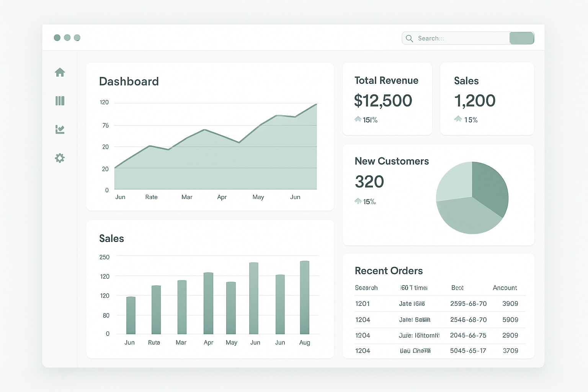Click the 76 label on Dashboard chart axis

(x=106, y=126)
